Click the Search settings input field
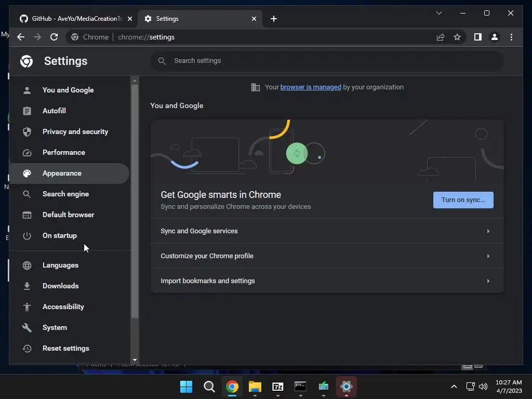Image resolution: width=532 pixels, height=399 pixels. (327, 61)
